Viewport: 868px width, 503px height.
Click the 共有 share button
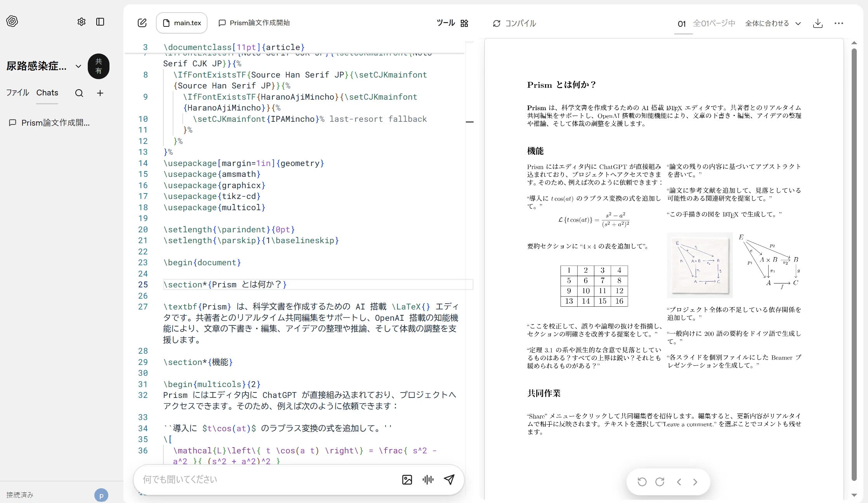tap(99, 66)
